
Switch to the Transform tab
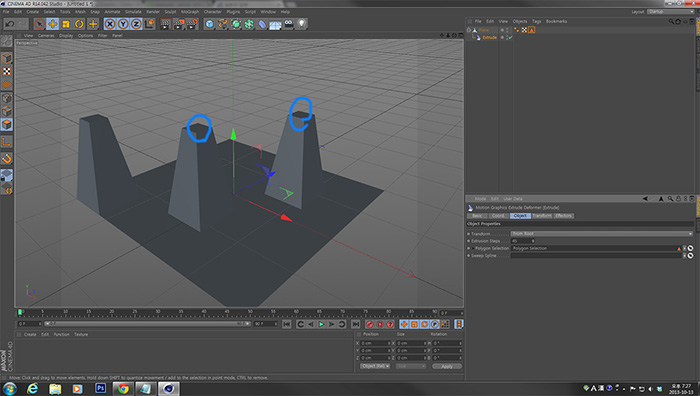542,216
